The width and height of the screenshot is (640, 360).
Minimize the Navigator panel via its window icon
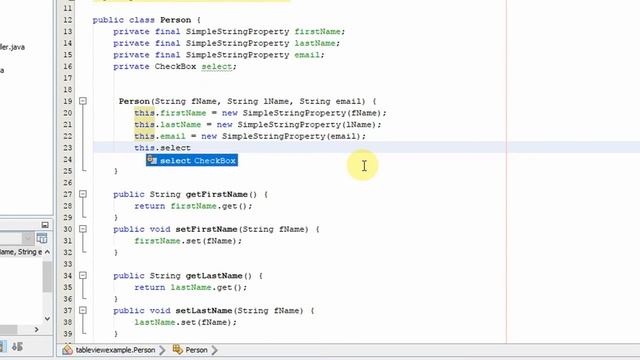(45, 225)
